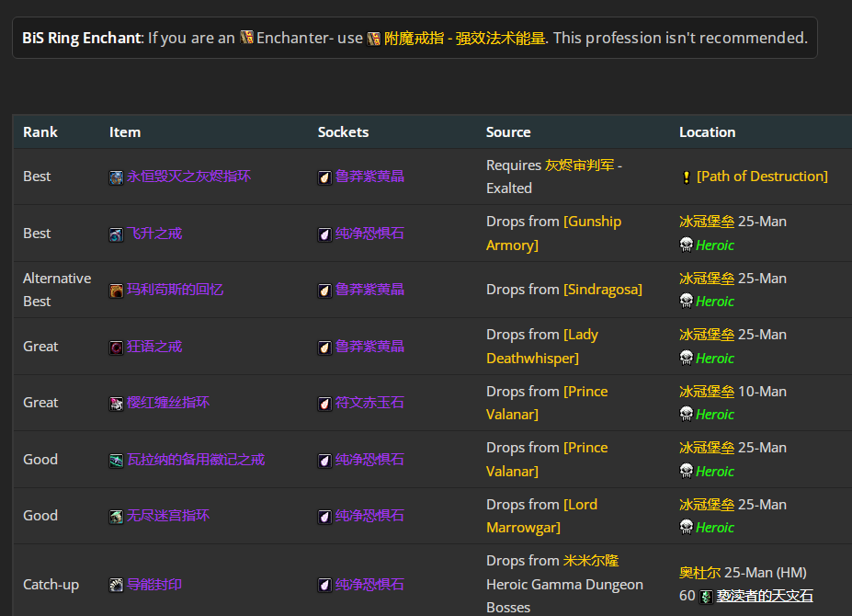Viewport: 852px width, 616px height.
Task: Click the Enchanter profession icon in tip
Action: tap(246, 38)
